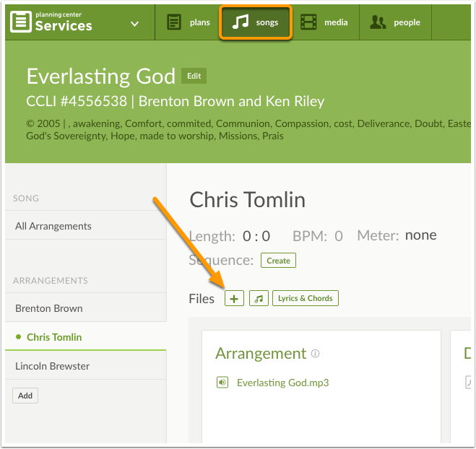Click the plans document icon
This screenshot has height=449, width=476.
[x=174, y=22]
